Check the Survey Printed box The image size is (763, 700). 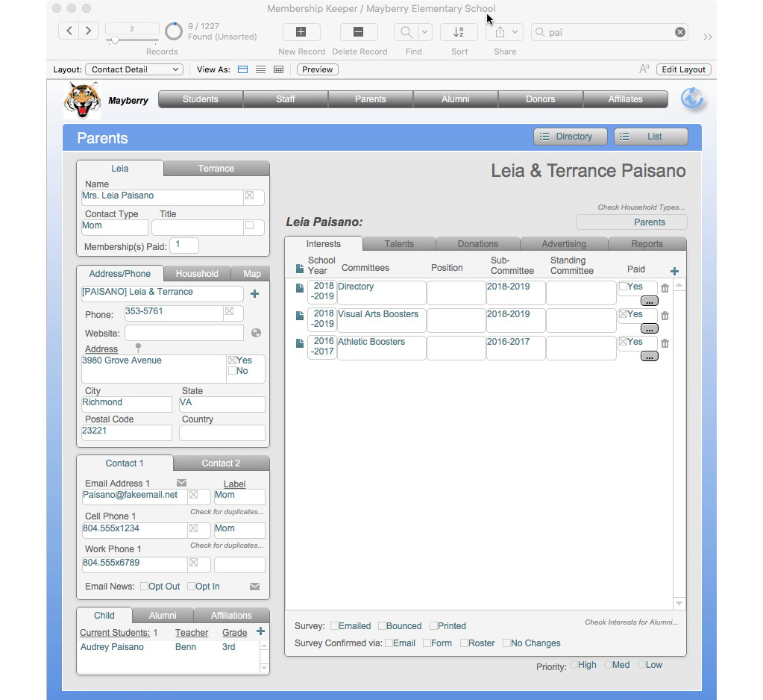click(x=433, y=626)
